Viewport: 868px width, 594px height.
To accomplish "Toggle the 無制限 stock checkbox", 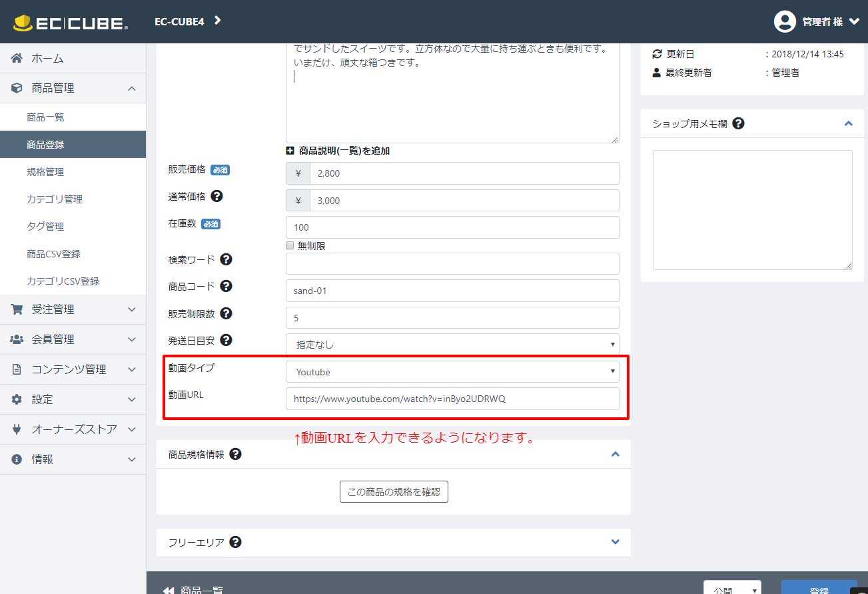I will tap(290, 245).
